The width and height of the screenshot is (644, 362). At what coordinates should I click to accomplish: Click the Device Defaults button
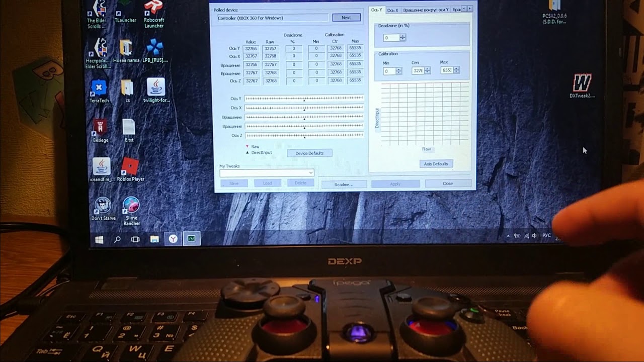[309, 153]
